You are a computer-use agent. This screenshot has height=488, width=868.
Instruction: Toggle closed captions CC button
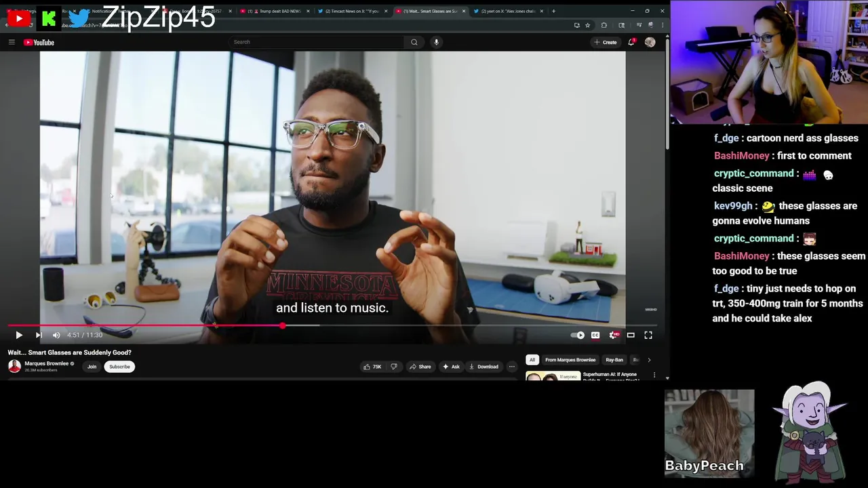tap(595, 335)
